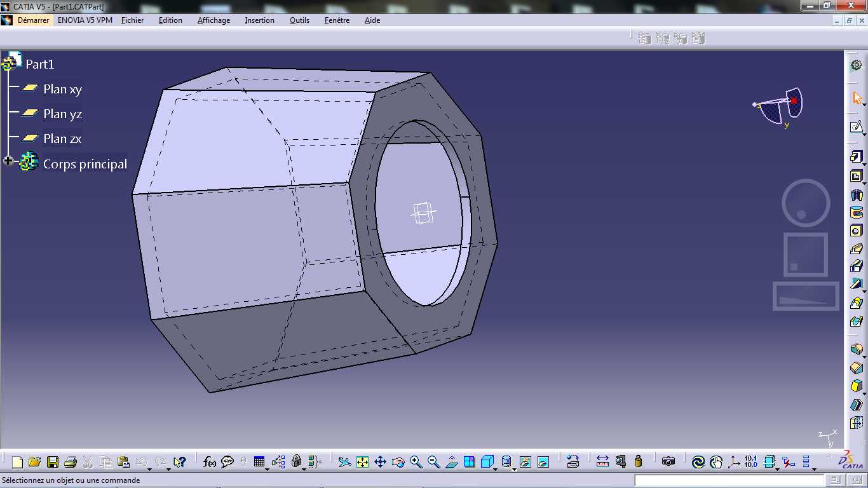Select the Sketcher tool in right toolbar

tap(856, 127)
